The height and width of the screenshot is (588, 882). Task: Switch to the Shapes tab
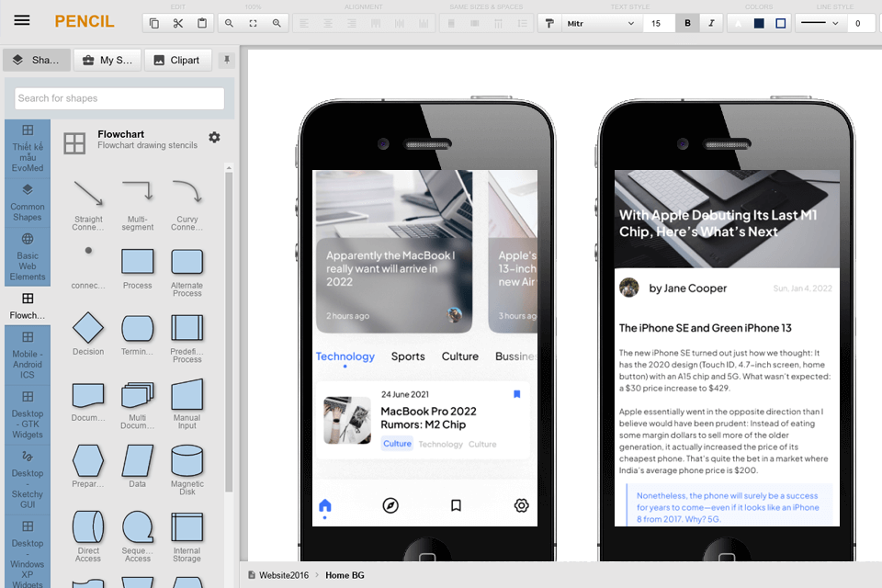(37, 60)
